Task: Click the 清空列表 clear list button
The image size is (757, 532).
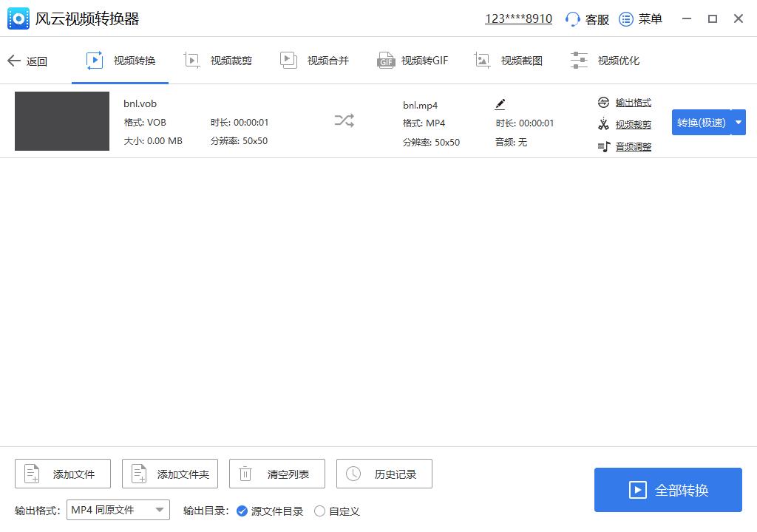Action: coord(277,474)
